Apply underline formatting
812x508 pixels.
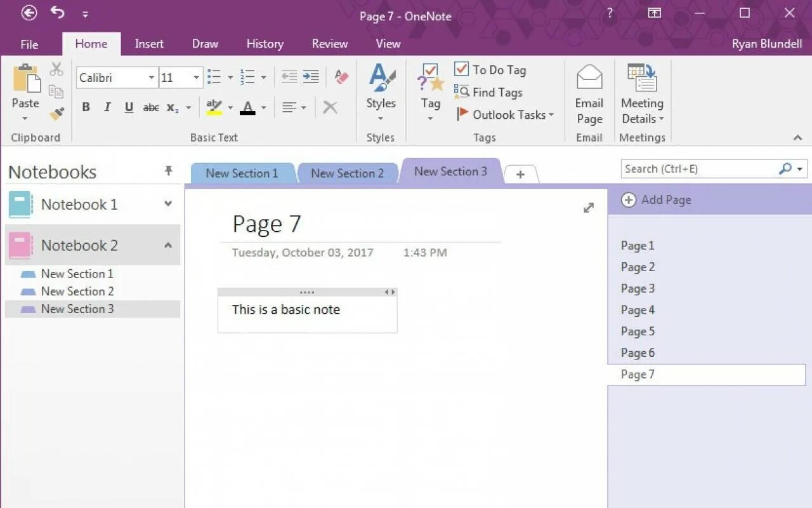coord(129,107)
